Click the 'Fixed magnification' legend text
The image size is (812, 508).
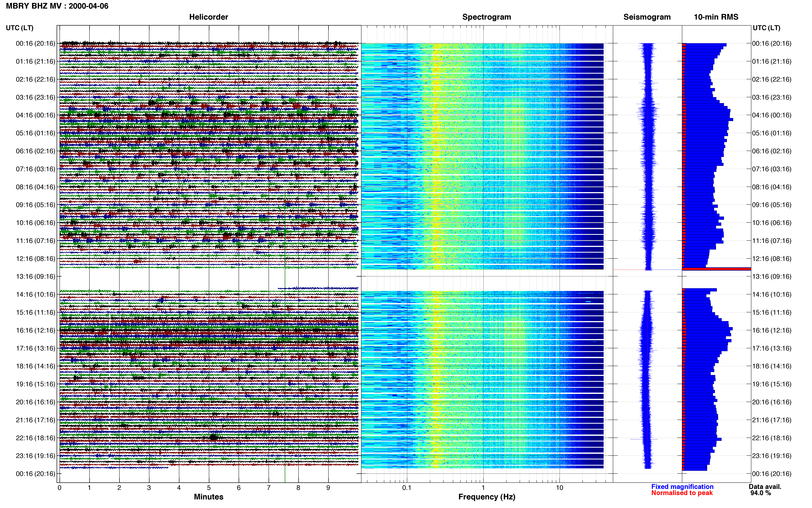[682, 486]
